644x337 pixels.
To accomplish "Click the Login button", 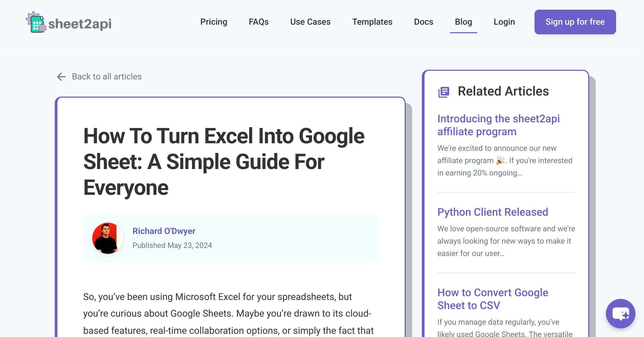I will [505, 21].
